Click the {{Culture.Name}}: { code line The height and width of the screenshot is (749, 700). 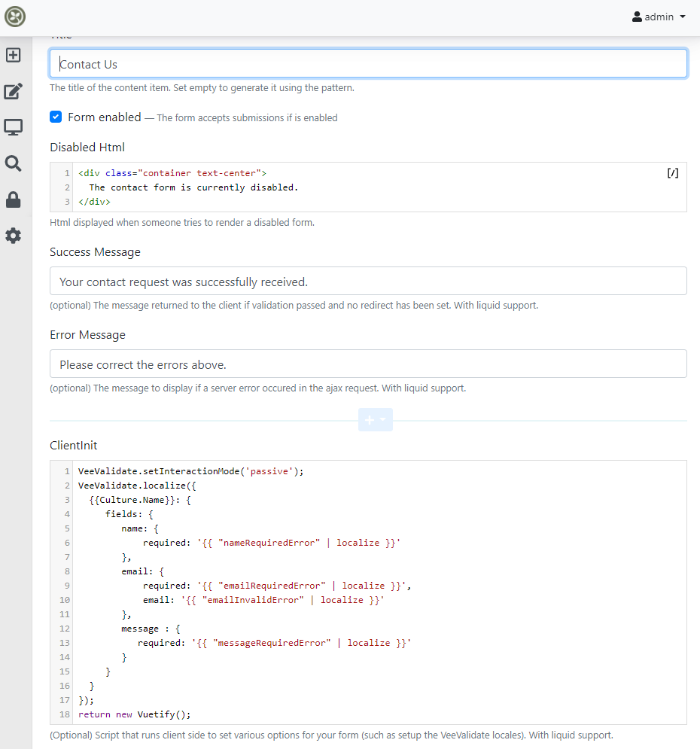[x=140, y=500]
